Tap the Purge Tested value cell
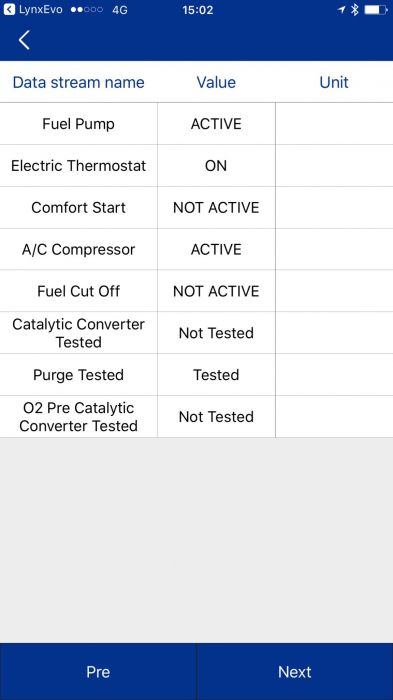Viewport: 393px width, 700px height. [x=216, y=375]
